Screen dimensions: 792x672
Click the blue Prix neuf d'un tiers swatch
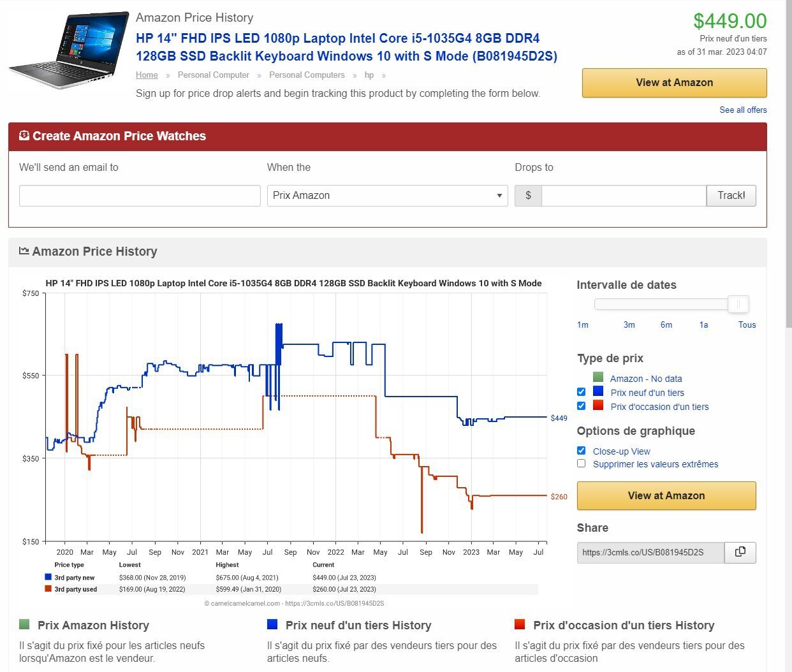(x=598, y=391)
